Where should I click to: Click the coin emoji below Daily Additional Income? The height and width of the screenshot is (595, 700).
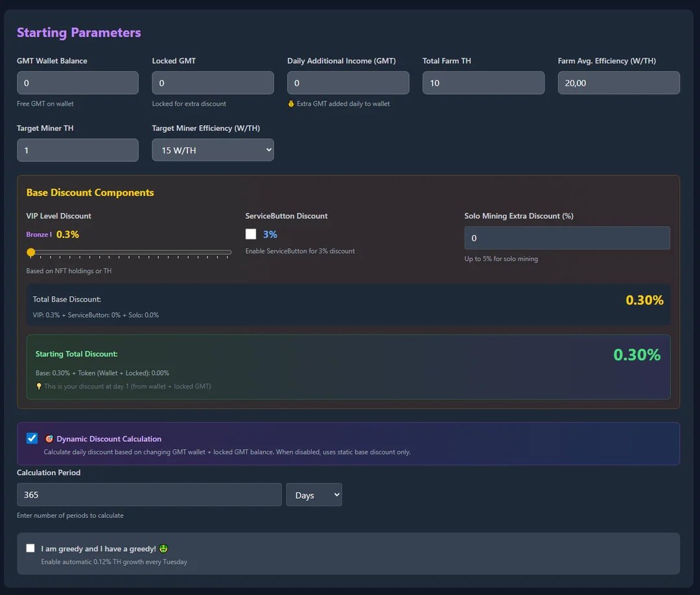[x=290, y=104]
